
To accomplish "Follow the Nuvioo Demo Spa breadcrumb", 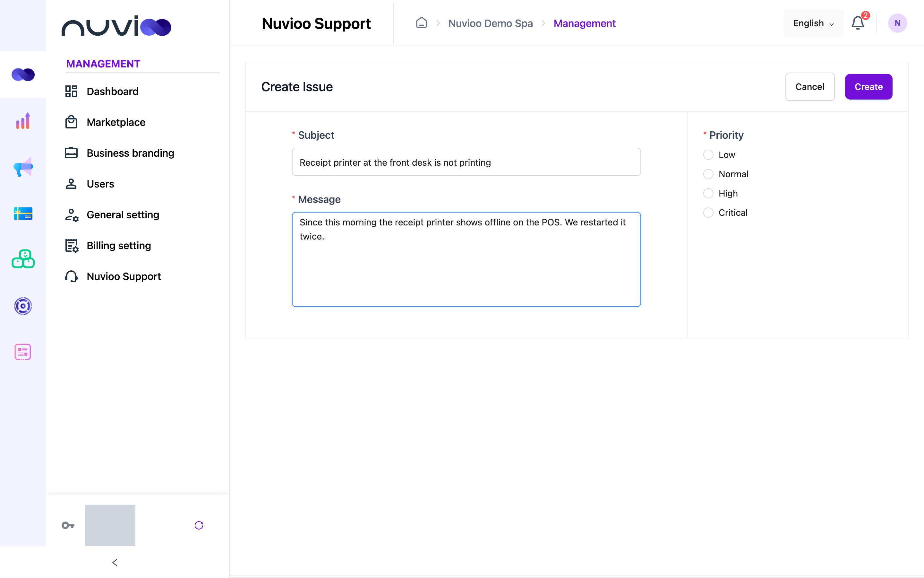I will pyautogui.click(x=490, y=23).
